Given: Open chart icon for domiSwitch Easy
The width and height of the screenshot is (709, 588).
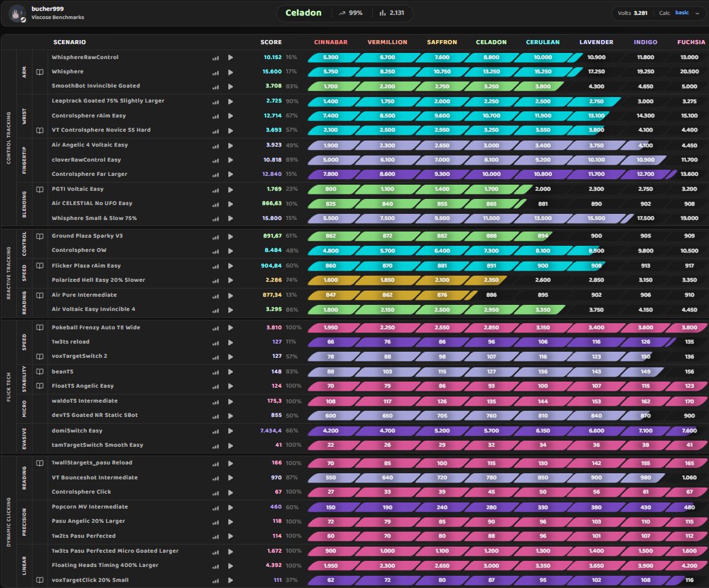Looking at the screenshot, I should pos(216,431).
